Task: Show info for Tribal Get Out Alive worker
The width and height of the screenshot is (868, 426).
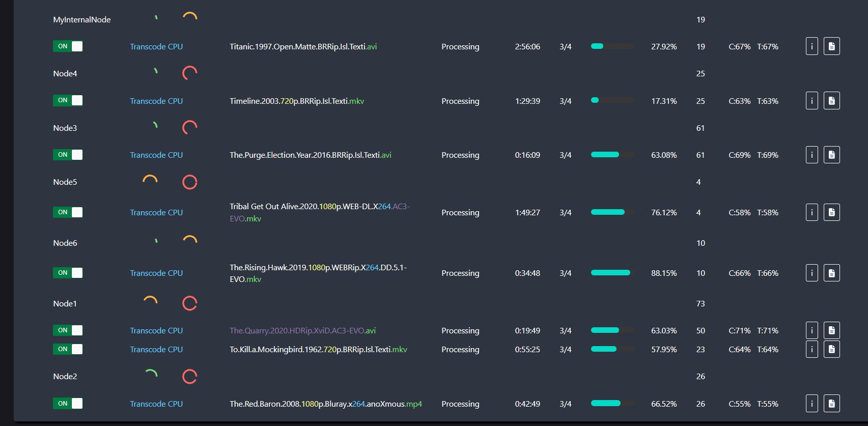Action: 811,212
